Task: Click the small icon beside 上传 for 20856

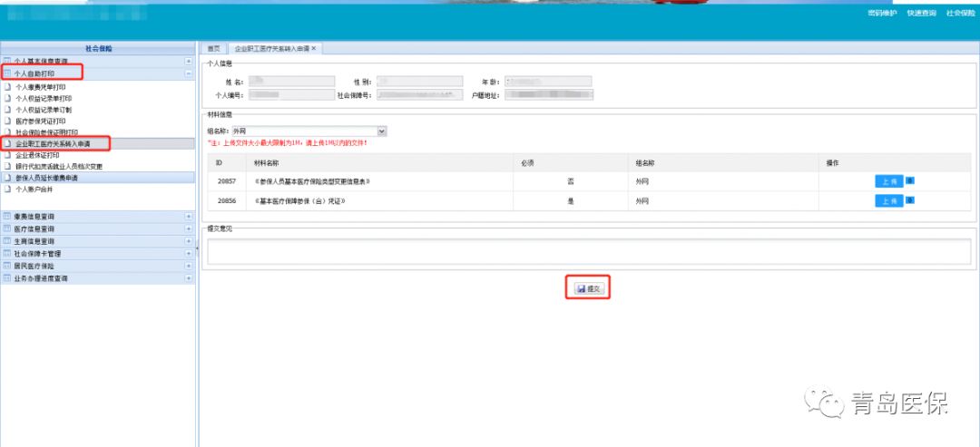Action: tap(910, 199)
